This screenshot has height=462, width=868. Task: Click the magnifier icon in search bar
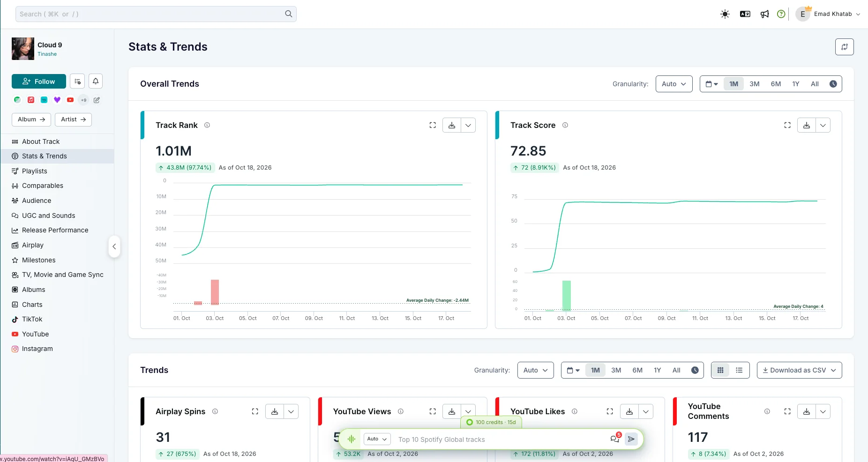coord(289,14)
